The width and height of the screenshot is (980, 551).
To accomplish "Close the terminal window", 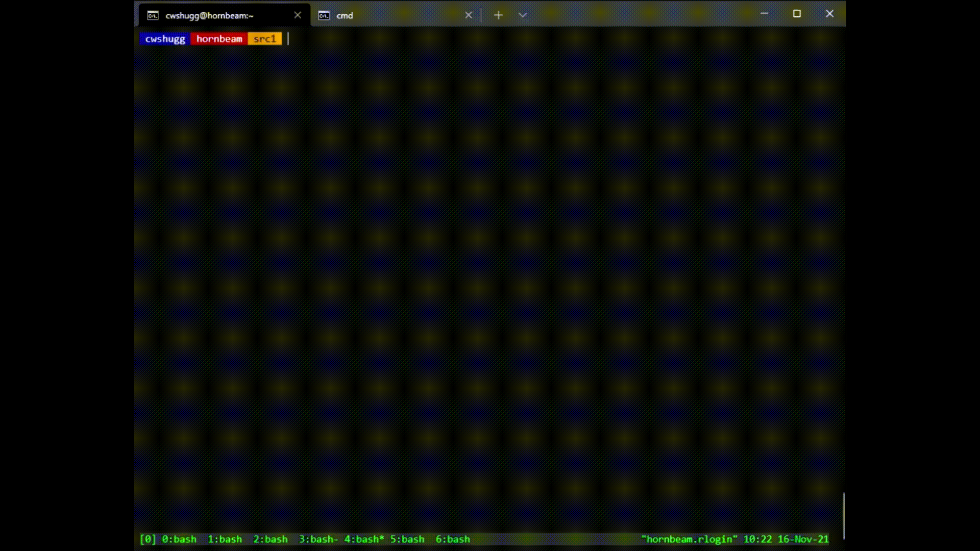I will (x=829, y=14).
